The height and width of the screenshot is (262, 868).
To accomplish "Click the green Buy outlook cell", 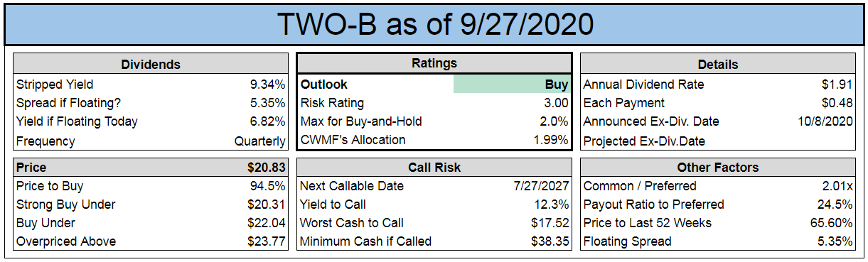I will click(x=512, y=84).
